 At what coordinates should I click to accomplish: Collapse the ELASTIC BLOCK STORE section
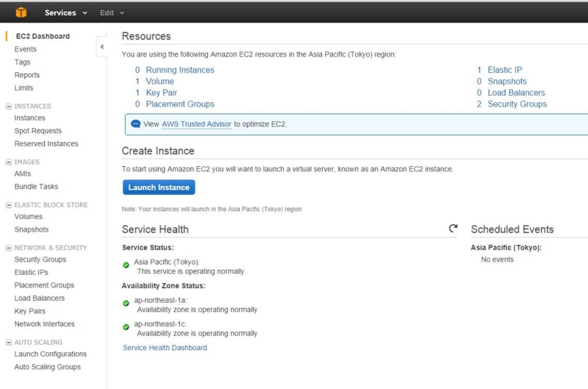click(x=9, y=205)
